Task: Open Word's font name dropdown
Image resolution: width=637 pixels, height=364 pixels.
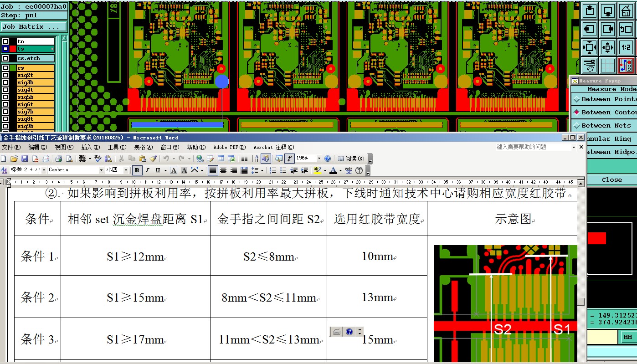Action: click(101, 170)
